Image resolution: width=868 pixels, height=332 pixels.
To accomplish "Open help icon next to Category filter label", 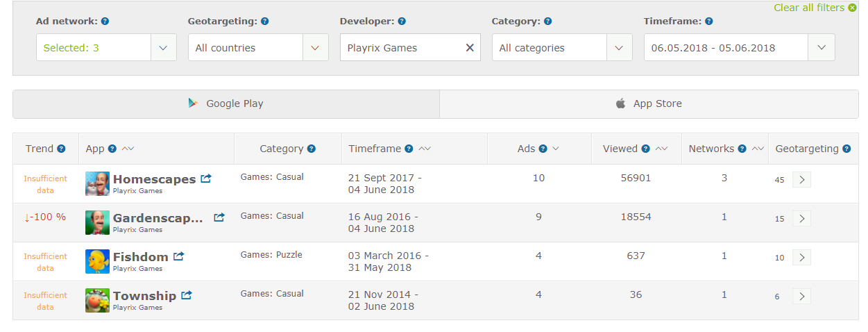I will coord(548,22).
